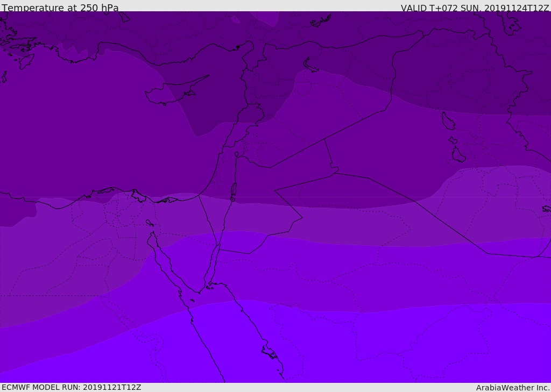Click the 'VALID T+072 SUN. 20191124T12Z' label

(x=475, y=8)
